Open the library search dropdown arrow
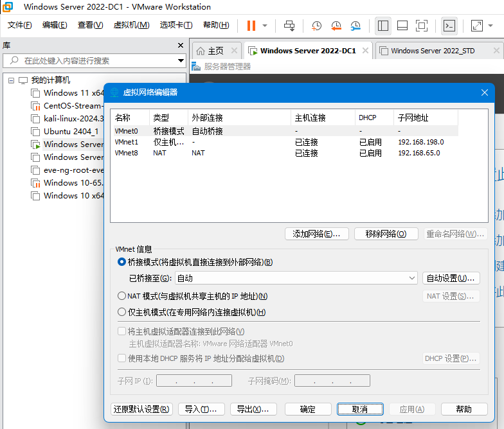 (181, 60)
